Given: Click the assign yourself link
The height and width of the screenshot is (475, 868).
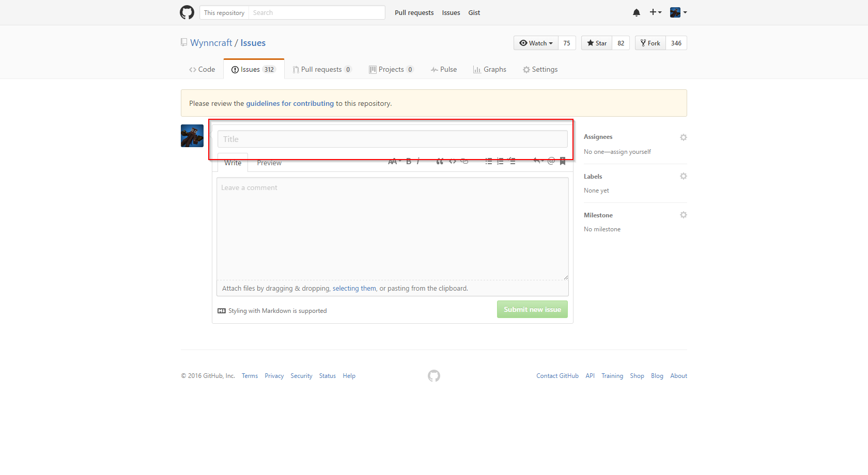Looking at the screenshot, I should (630, 152).
